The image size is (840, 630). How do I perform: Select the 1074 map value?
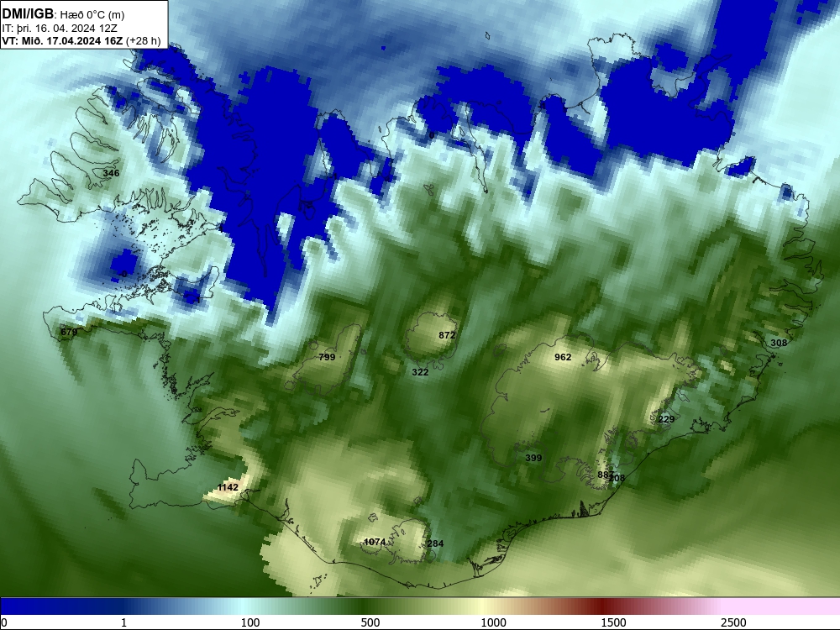(375, 542)
